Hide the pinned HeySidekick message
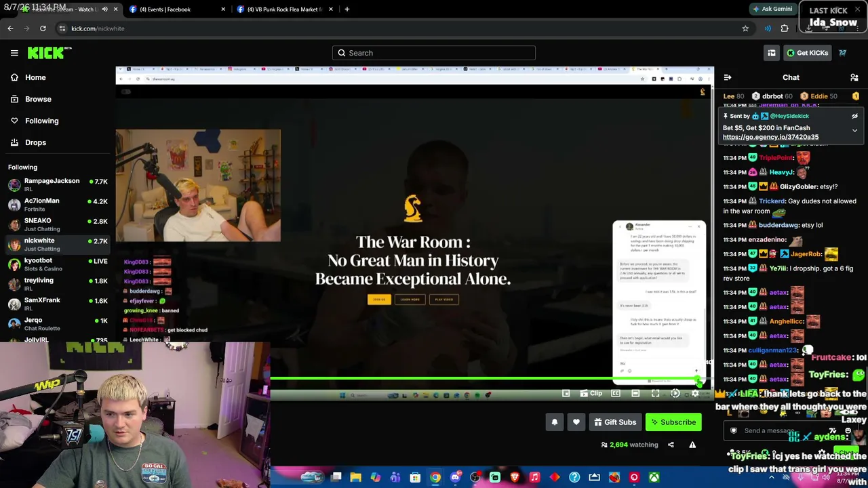Screen dimensions: 868x488 click(x=854, y=116)
